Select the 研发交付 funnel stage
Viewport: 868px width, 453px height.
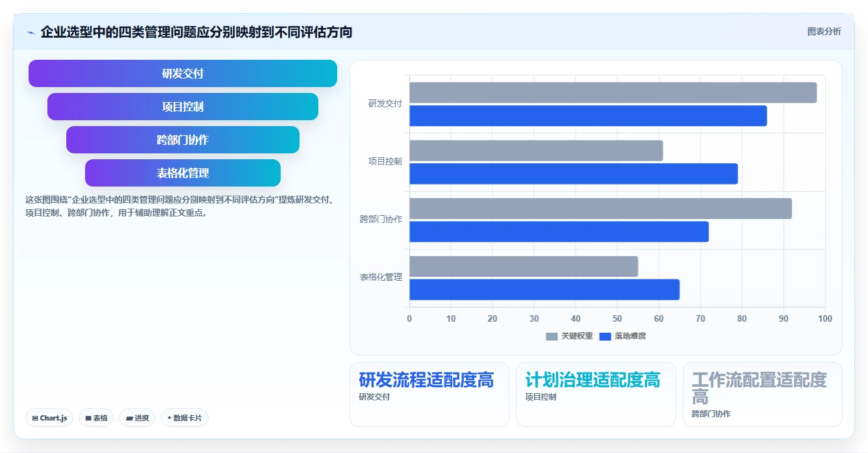183,73
